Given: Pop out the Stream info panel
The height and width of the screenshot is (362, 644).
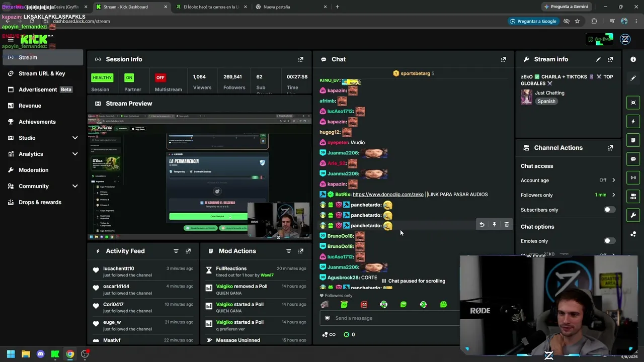Looking at the screenshot, I should click(x=610, y=59).
